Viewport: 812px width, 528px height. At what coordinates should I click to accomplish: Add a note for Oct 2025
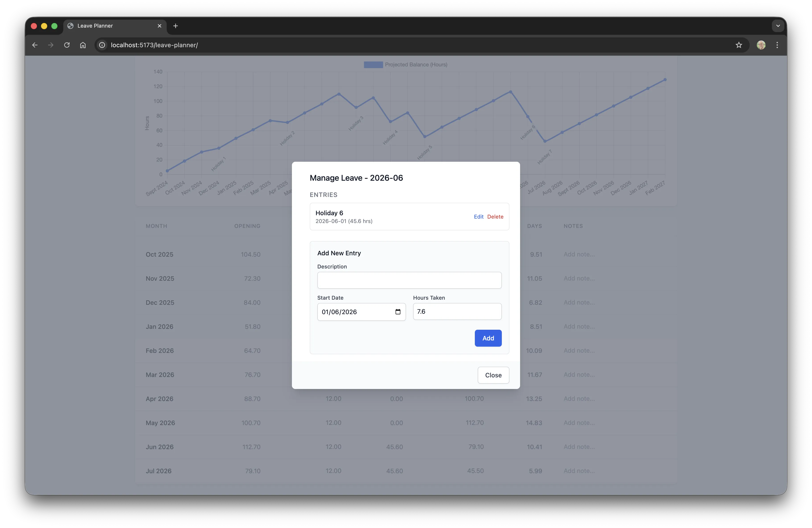[x=579, y=254]
